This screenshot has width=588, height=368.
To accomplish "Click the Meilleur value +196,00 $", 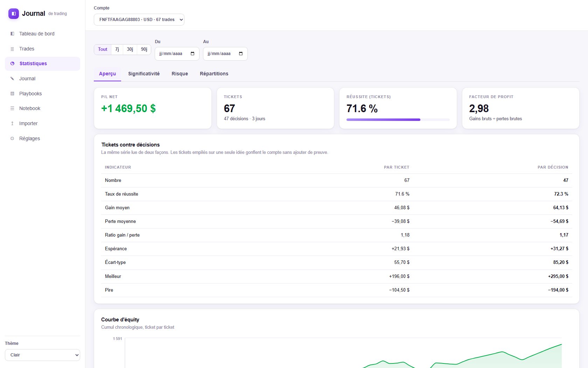I will [x=399, y=277].
